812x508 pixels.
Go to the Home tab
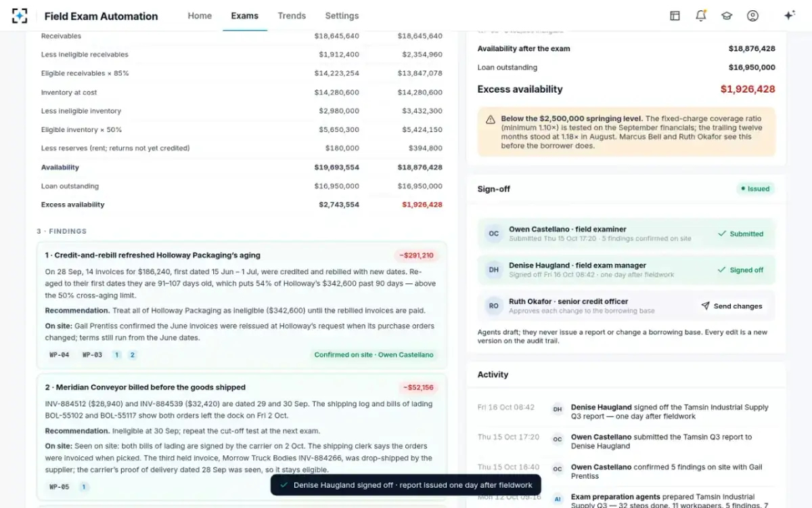pyautogui.click(x=200, y=16)
